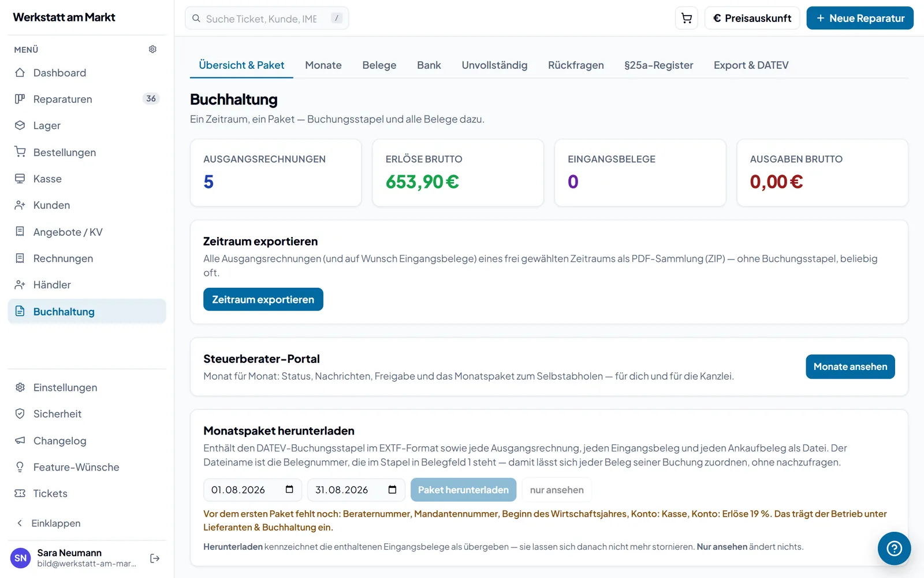Click the Ausgaben Brutto value 0,00 €
924x578 pixels.
[776, 182]
